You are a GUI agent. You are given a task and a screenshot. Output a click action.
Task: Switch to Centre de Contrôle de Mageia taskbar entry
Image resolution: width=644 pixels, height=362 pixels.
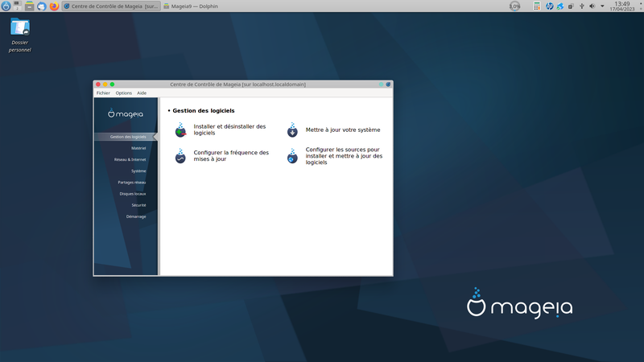point(111,6)
